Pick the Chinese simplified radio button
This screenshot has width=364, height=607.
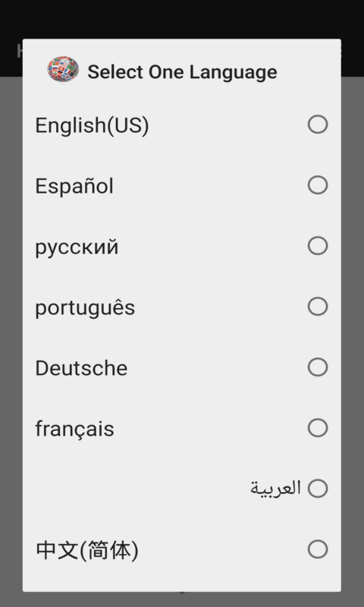pyautogui.click(x=318, y=549)
